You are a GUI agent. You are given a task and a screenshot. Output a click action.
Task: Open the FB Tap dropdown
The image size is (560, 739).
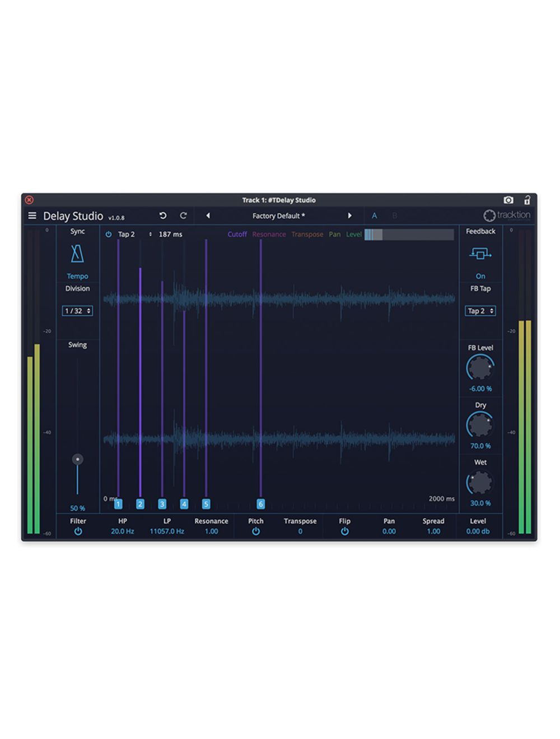[x=480, y=311]
